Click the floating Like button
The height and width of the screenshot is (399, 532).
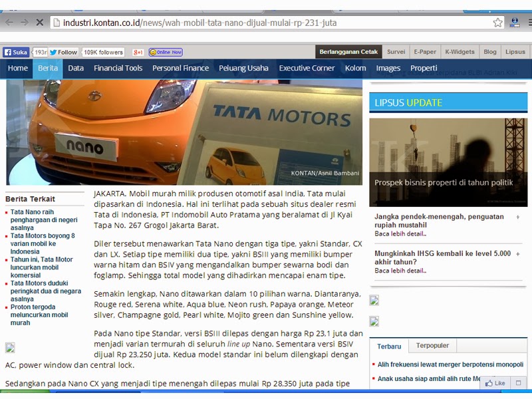(495, 383)
